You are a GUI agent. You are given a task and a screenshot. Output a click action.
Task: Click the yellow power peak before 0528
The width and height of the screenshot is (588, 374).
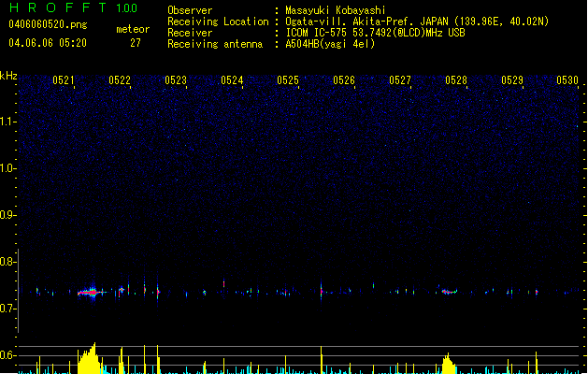(448, 364)
